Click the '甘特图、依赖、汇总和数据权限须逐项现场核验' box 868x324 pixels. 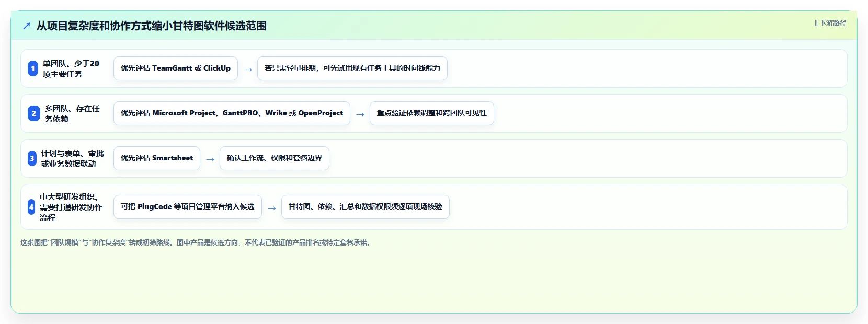(x=366, y=207)
